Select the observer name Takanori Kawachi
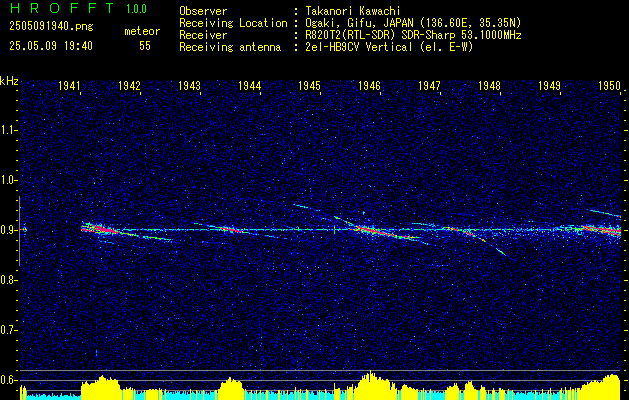629x400 pixels. click(351, 11)
